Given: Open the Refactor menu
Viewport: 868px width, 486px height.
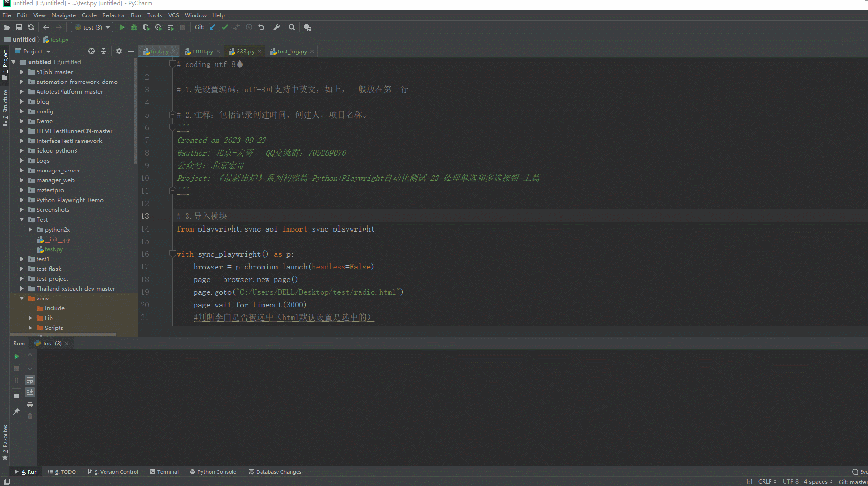Looking at the screenshot, I should (113, 15).
